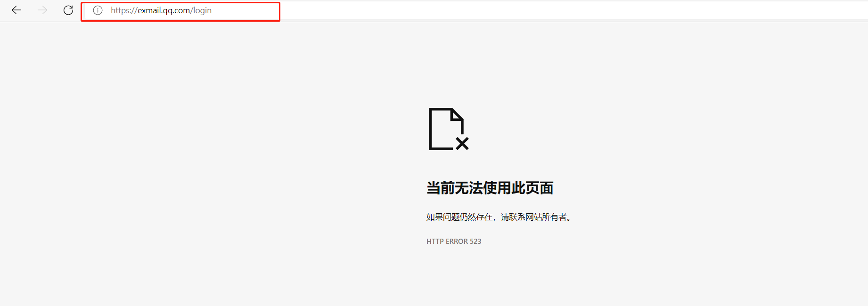Click the "523" error code number

point(475,242)
